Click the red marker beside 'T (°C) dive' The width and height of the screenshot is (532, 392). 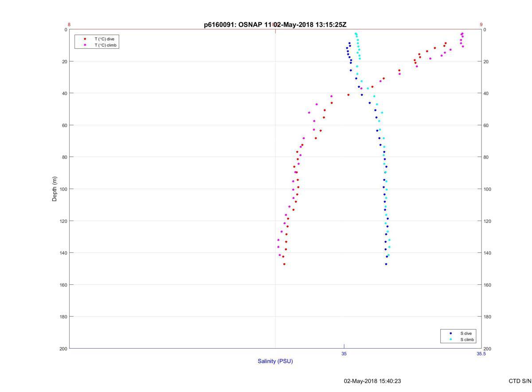point(85,39)
